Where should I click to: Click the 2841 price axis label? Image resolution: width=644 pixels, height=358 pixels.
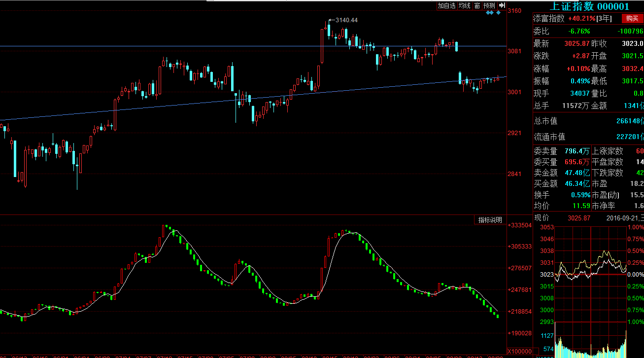(514, 174)
